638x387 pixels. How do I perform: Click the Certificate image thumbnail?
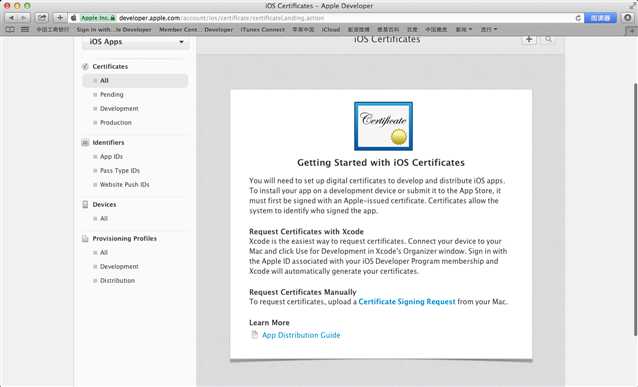pos(383,126)
